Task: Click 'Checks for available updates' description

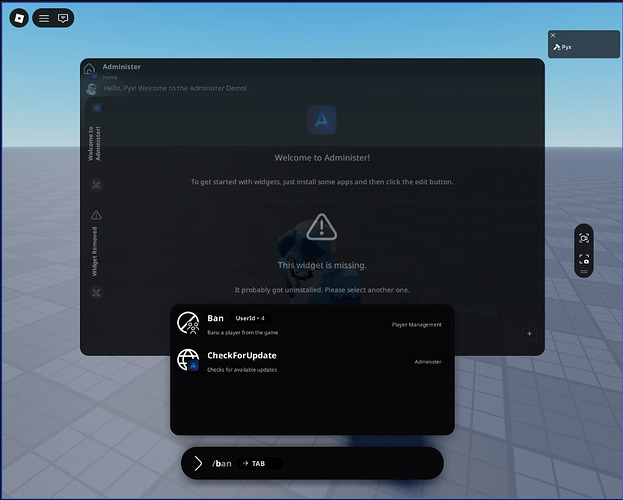Action: pos(242,370)
